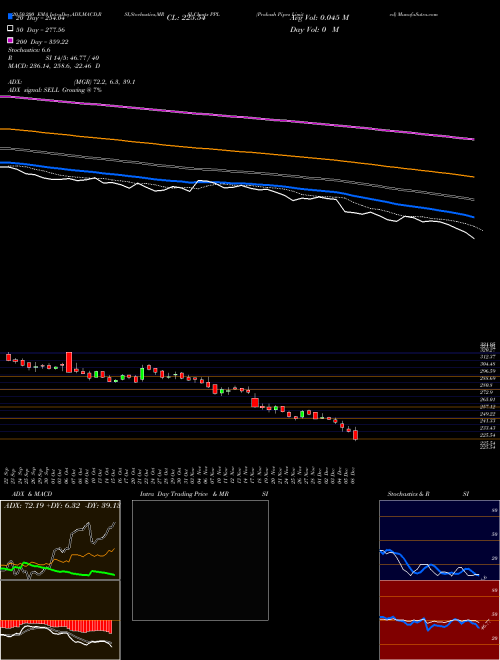500x660 pixels.
Task: Click the ADX (MGR) 72.2, 6.3, 39.1 line
Action: pos(72,82)
